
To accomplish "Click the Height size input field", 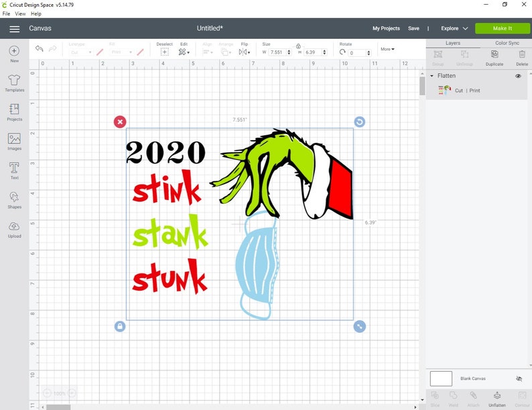I will 312,52.
